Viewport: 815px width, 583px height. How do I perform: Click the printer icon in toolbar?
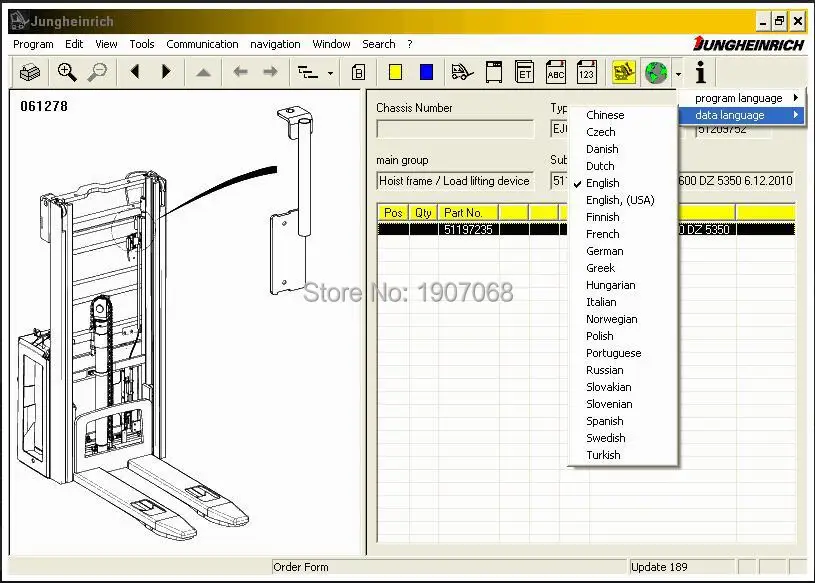tap(30, 72)
